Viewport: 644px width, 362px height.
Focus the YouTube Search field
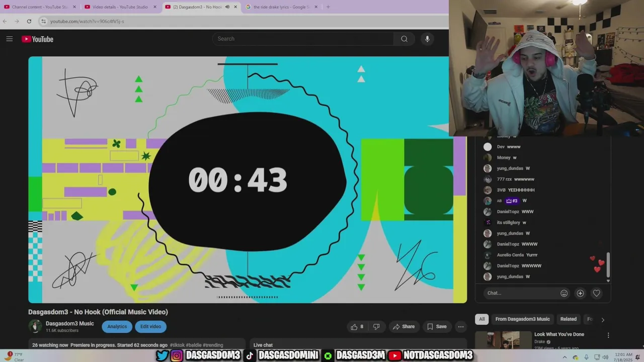(x=303, y=39)
